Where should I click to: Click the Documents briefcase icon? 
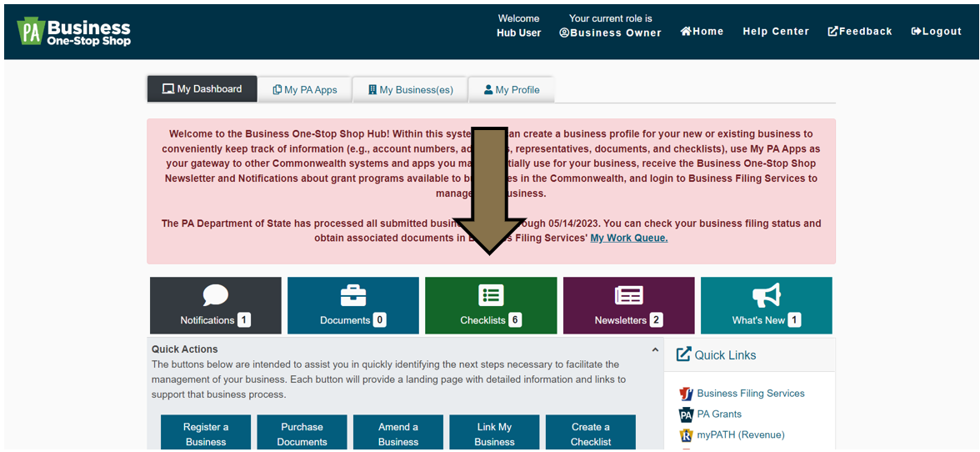(353, 295)
